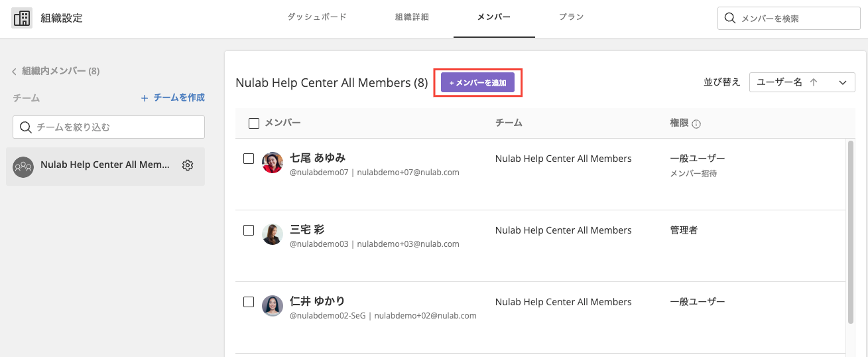Click the back chevron beside 組織内メンバー
This screenshot has width=868, height=357.
point(14,71)
